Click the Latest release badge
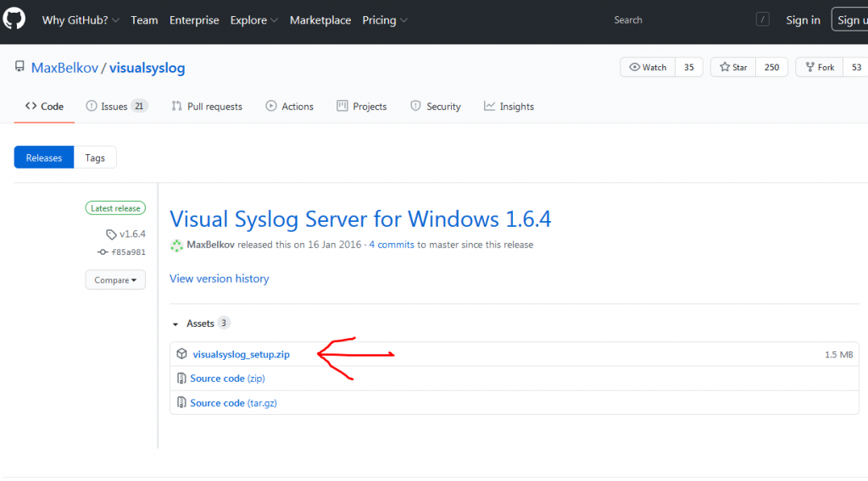The width and height of the screenshot is (868, 481). [x=115, y=207]
